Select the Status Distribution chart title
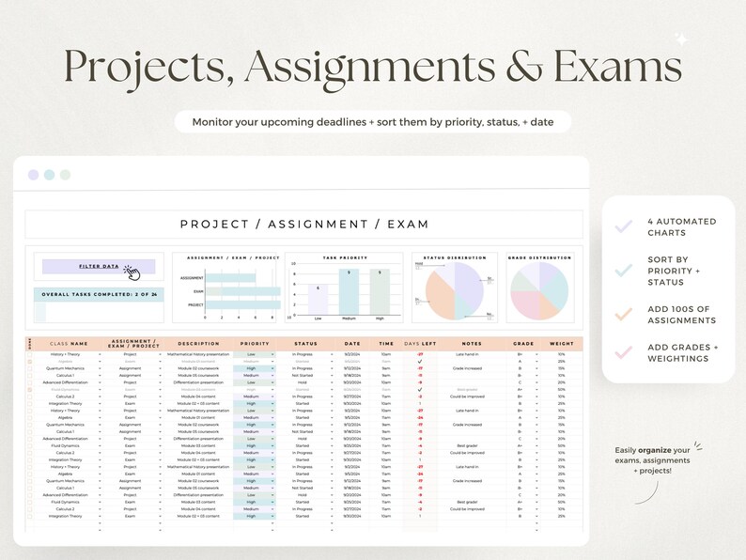Screen dimensions: 746x560 pos(455,257)
